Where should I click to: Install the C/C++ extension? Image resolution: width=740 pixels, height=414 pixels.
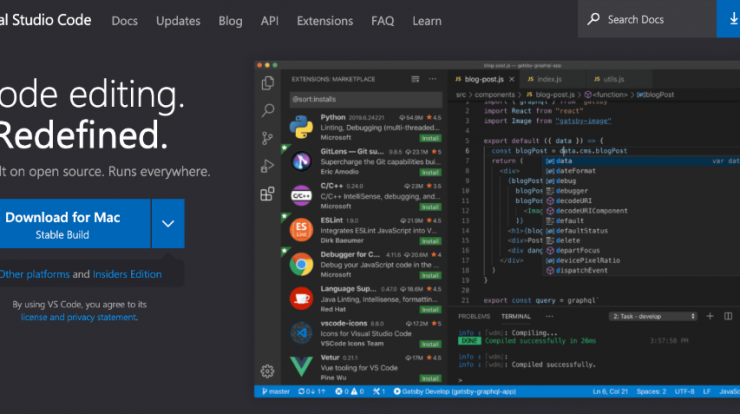[x=430, y=207]
